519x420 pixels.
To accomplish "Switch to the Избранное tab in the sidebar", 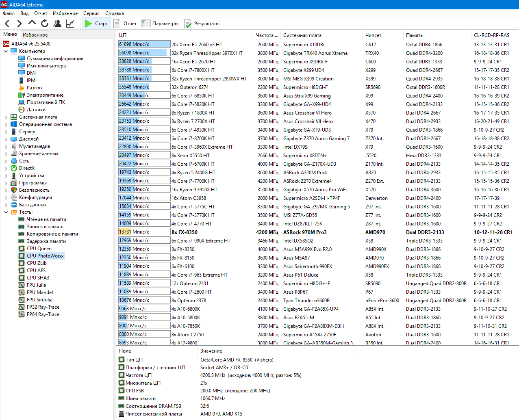I will tap(35, 35).
